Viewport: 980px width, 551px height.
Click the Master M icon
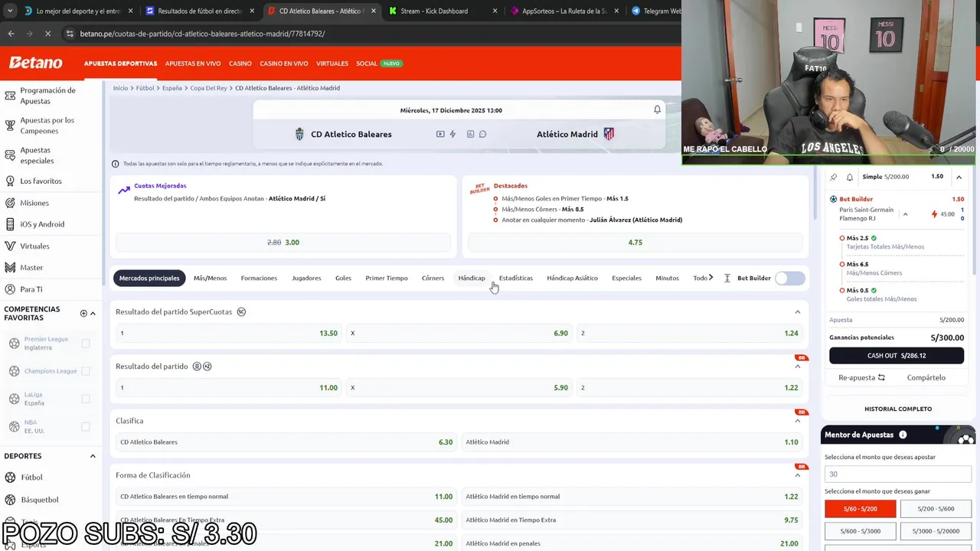[10, 268]
